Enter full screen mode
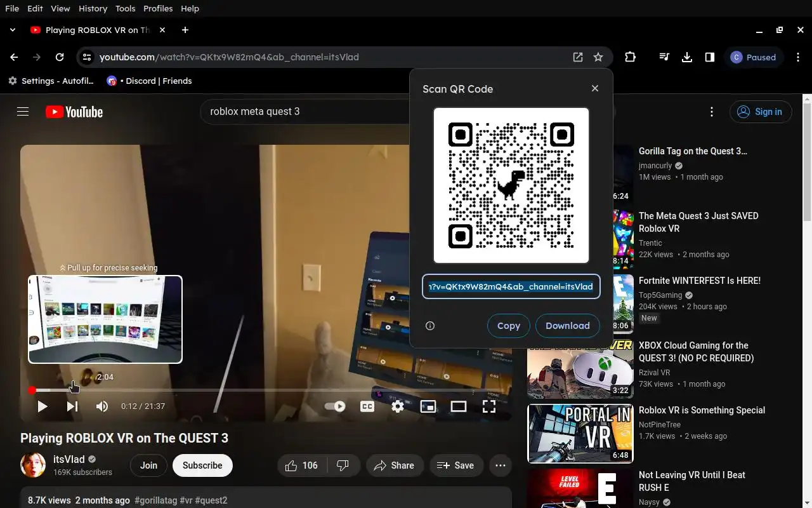Viewport: 812px width, 508px height. point(489,406)
